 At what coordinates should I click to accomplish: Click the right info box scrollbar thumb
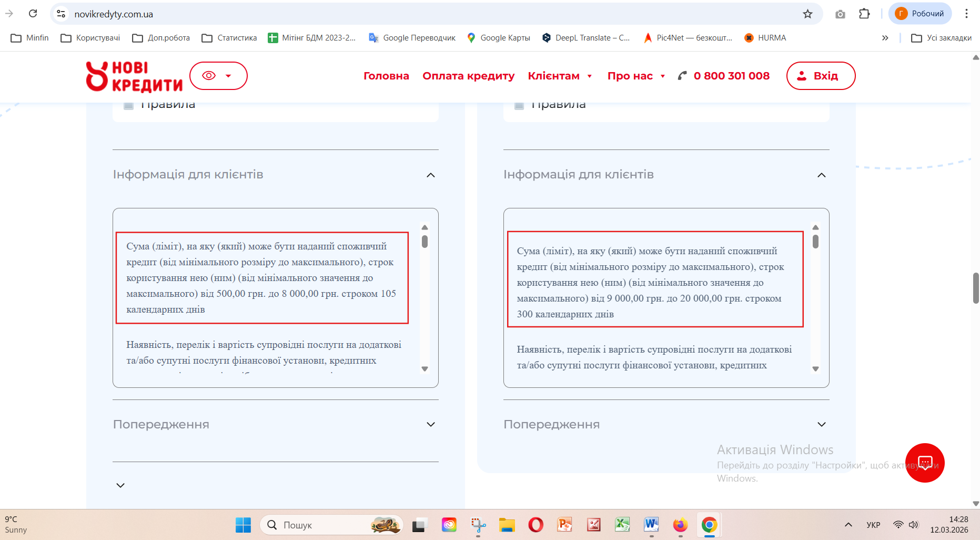point(815,242)
